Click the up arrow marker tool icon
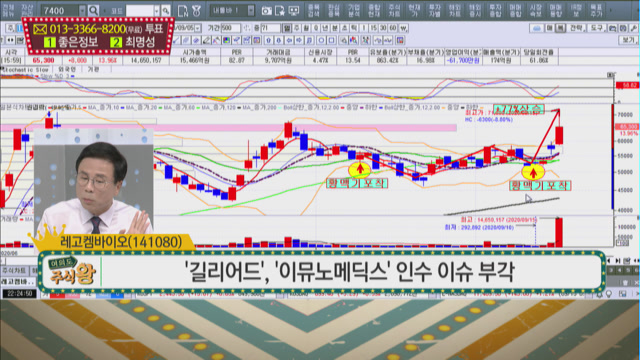The image size is (640, 360). (x=269, y=40)
